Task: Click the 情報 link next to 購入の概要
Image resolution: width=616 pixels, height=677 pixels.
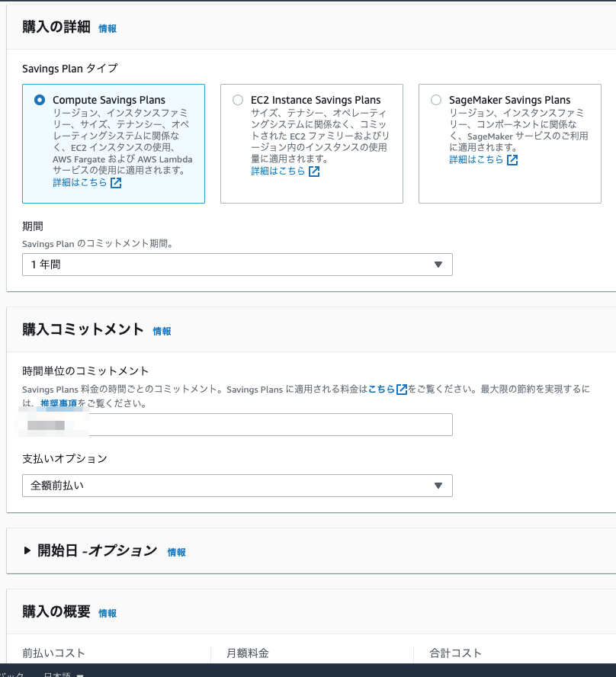Action: (107, 613)
